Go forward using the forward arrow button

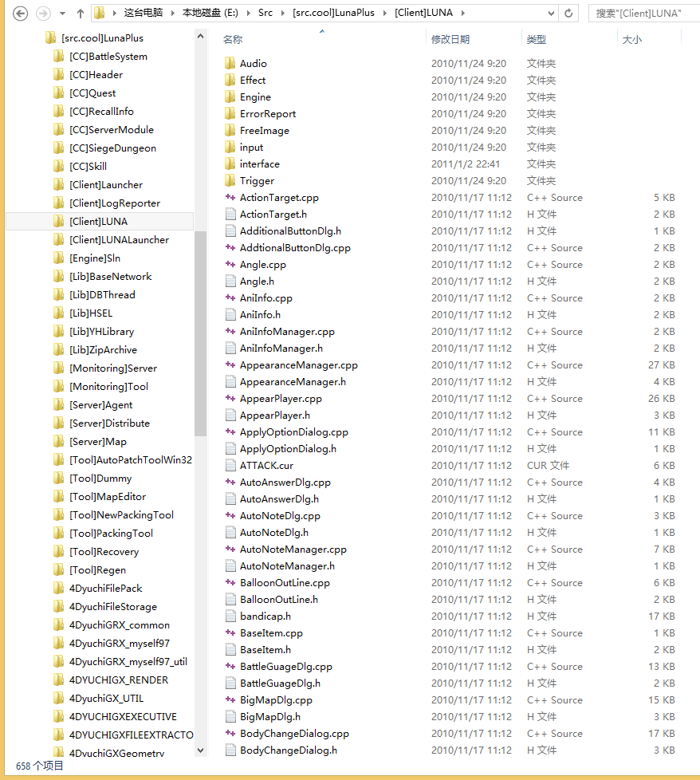click(43, 14)
